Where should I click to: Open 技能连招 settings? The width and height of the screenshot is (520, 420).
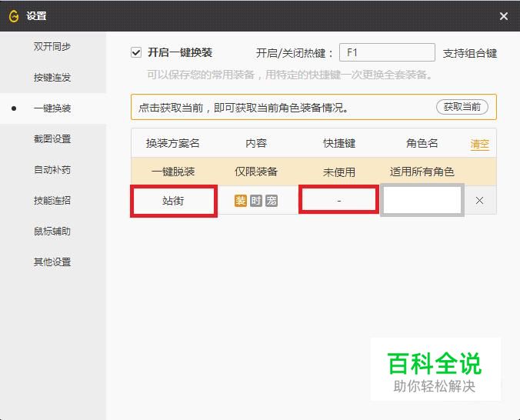(x=52, y=200)
